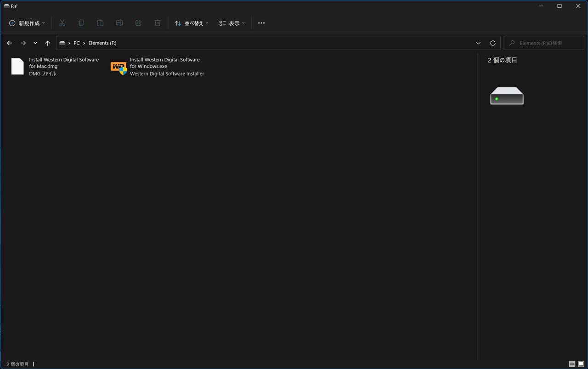
Task: Go up one folder level
Action: pos(47,43)
